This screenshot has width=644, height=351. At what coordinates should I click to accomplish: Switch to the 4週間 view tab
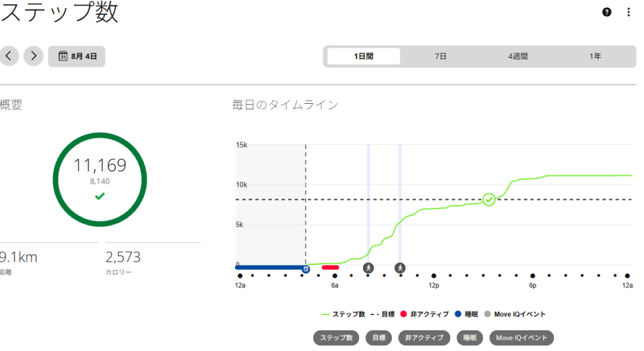point(518,57)
